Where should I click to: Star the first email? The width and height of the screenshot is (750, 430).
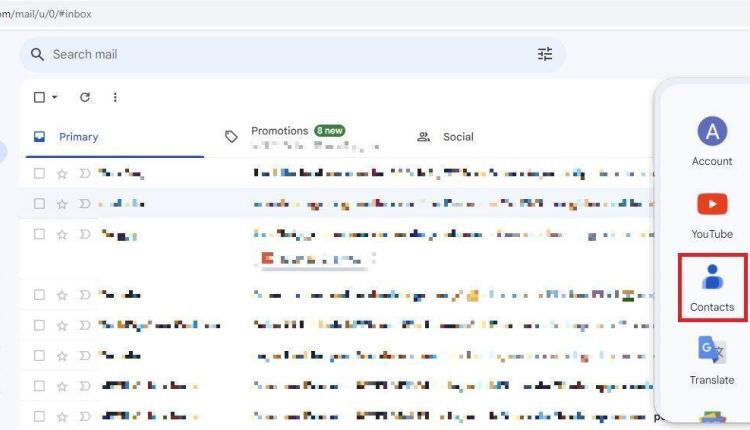[x=62, y=174]
